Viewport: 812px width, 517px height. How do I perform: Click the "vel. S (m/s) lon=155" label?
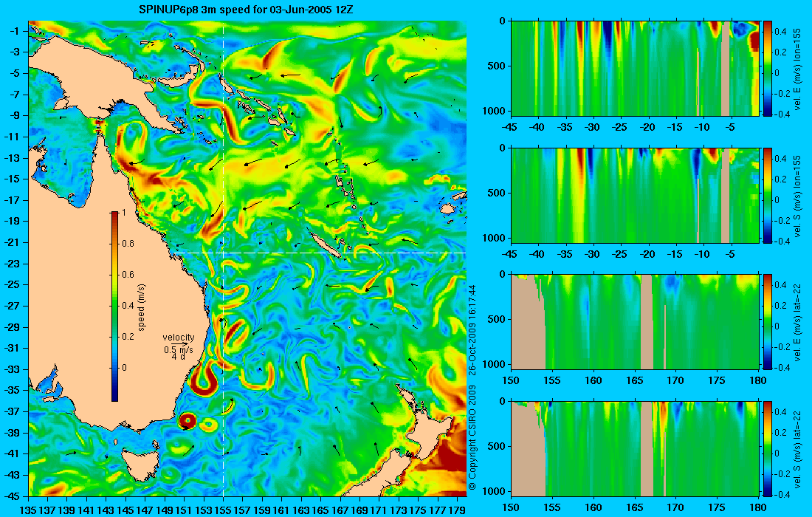point(797,195)
